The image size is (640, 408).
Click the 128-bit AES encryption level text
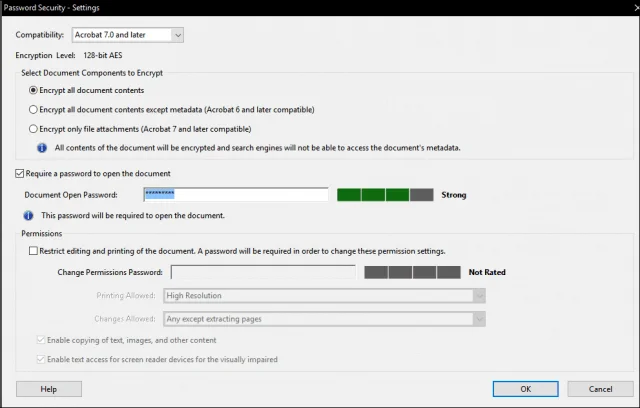point(103,55)
